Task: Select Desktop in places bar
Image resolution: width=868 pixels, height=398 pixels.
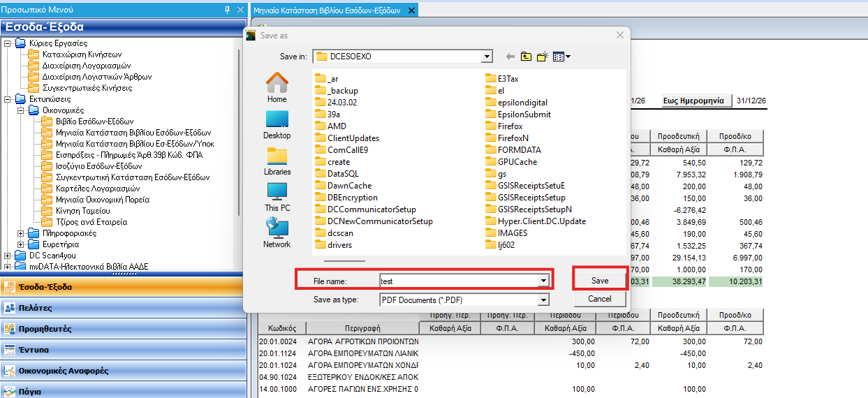Action: tap(277, 124)
